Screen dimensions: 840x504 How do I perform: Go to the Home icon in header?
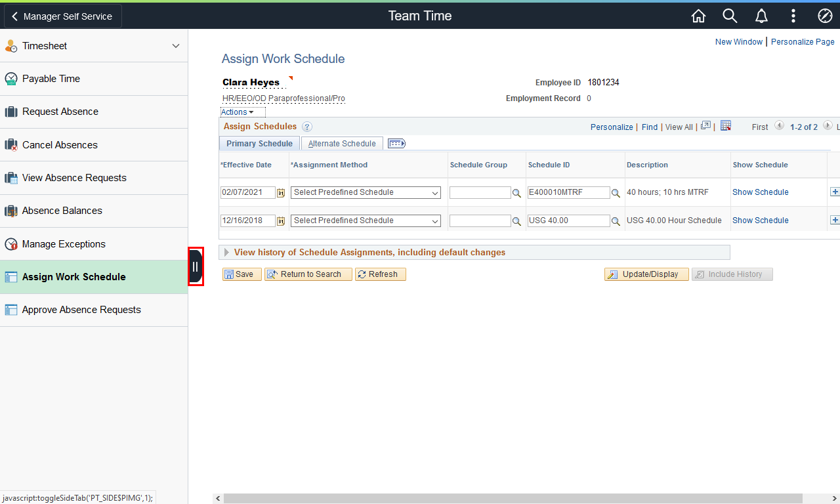point(698,16)
